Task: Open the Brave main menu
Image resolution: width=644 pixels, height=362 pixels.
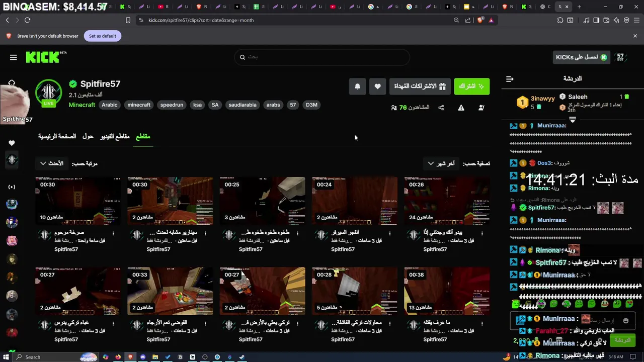Action: click(x=636, y=20)
